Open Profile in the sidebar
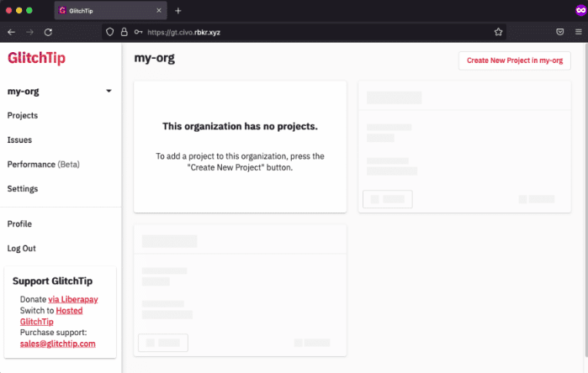The image size is (588, 373). [19, 224]
